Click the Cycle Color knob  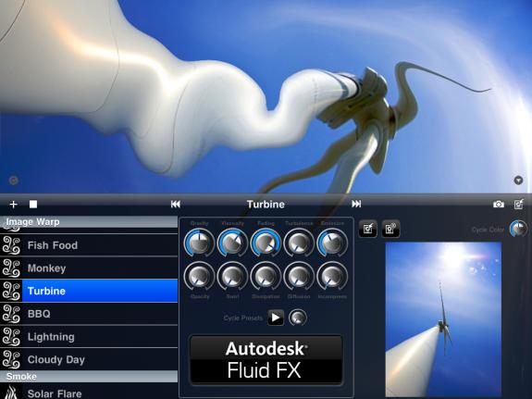click(518, 229)
